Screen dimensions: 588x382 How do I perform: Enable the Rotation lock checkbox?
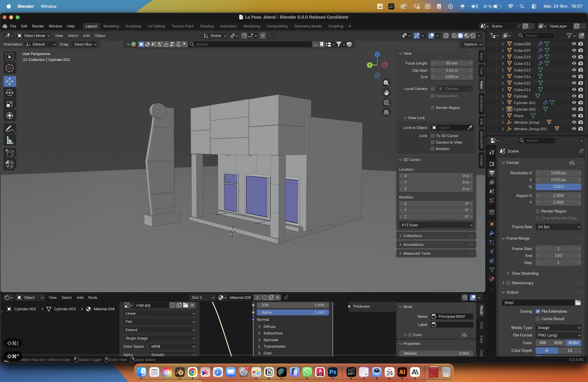(x=432, y=149)
